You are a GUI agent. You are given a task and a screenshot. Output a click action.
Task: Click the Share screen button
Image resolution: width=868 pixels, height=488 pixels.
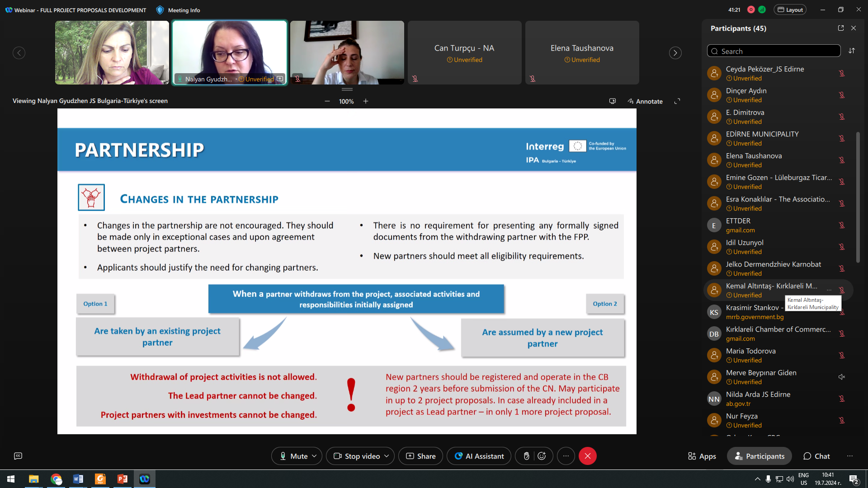pos(426,455)
